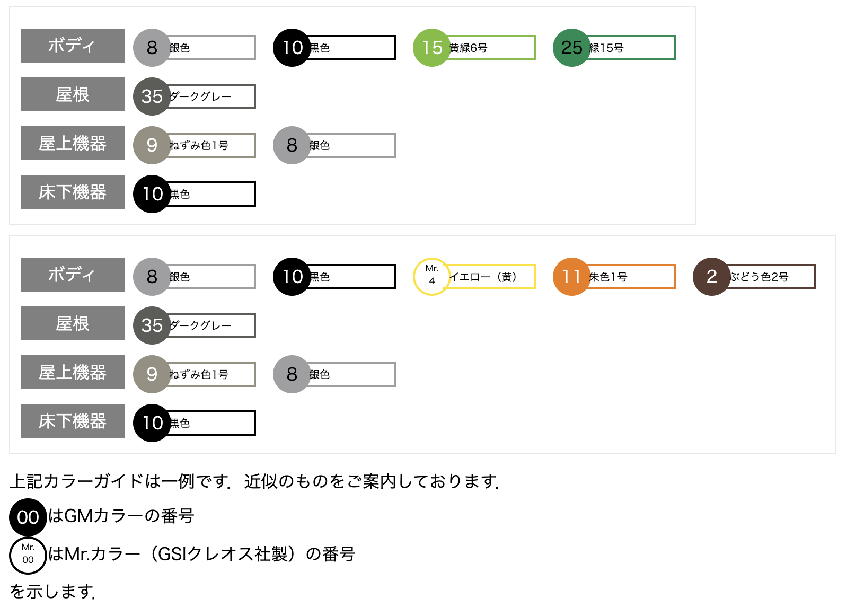This screenshot has width=847, height=616.
Task: Click silver 8 swatch in upper ボディ row
Action: click(x=152, y=48)
